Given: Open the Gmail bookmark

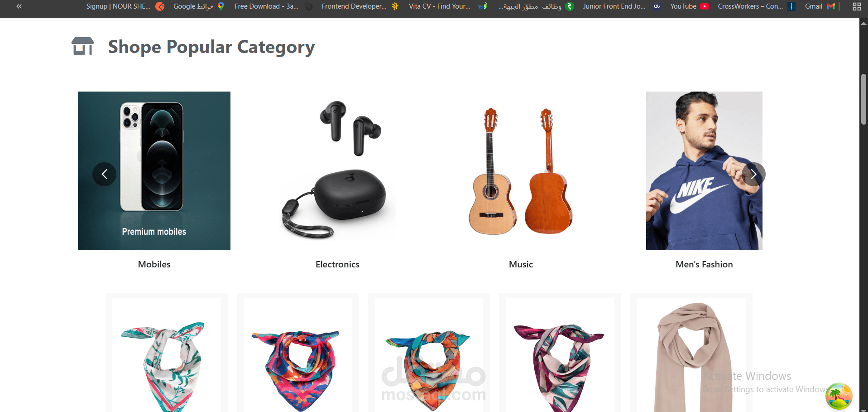Looking at the screenshot, I should coord(820,6).
